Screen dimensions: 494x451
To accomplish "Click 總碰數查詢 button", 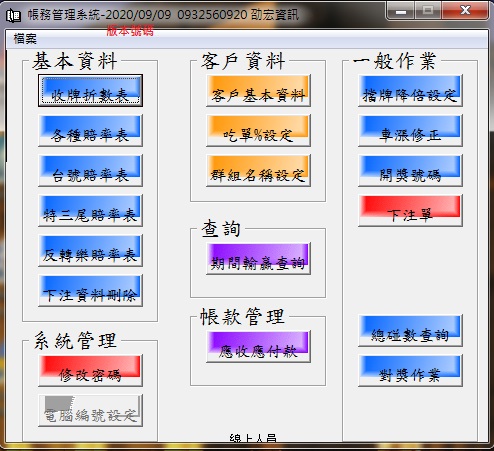I will click(410, 331).
